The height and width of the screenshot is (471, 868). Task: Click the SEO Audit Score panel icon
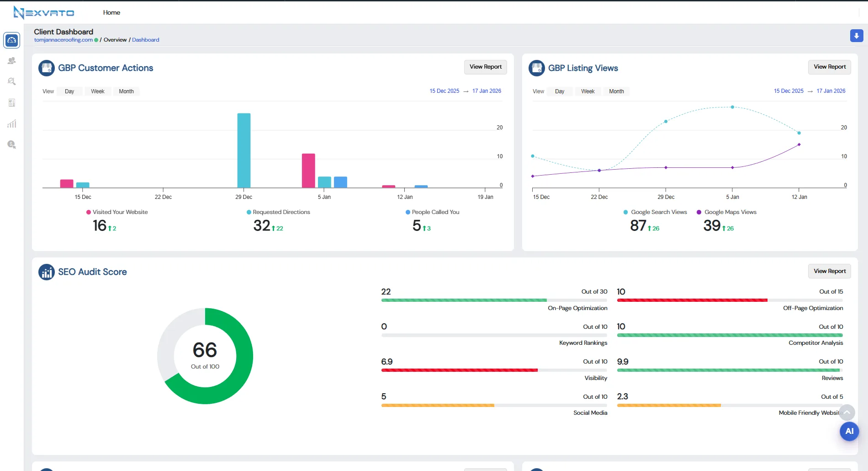point(47,271)
